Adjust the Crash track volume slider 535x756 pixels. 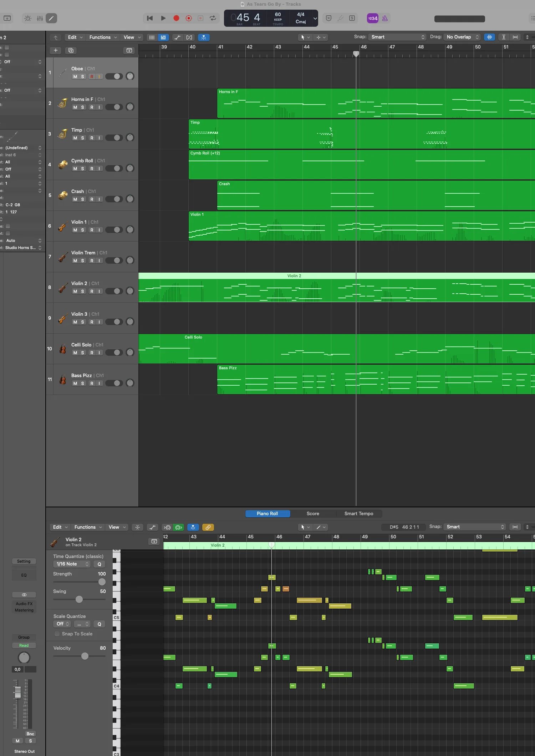coord(114,199)
